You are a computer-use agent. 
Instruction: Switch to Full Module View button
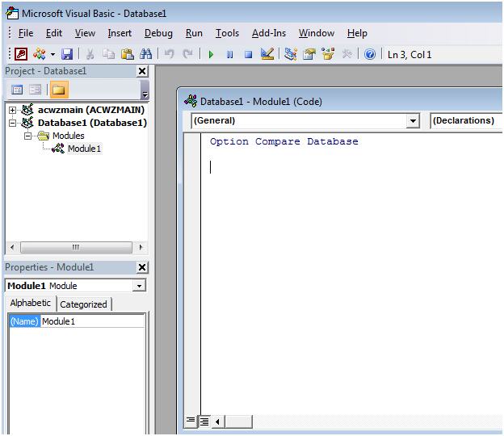click(x=204, y=421)
